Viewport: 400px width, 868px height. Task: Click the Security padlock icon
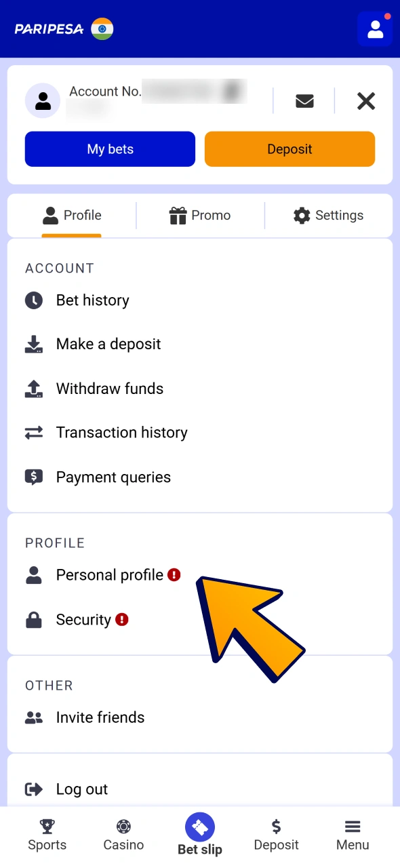(x=34, y=619)
